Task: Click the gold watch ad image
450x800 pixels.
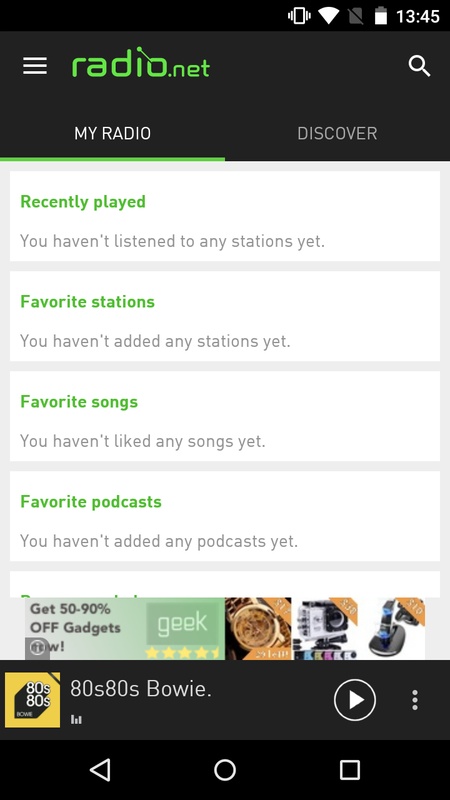Action: 258,629
